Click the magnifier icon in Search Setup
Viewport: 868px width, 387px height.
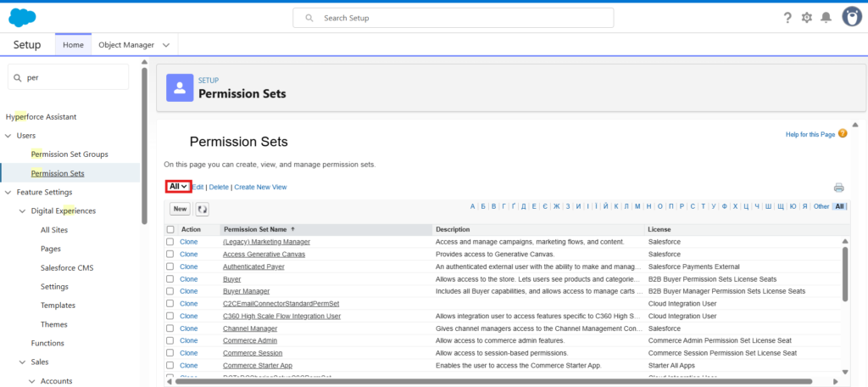coord(309,18)
